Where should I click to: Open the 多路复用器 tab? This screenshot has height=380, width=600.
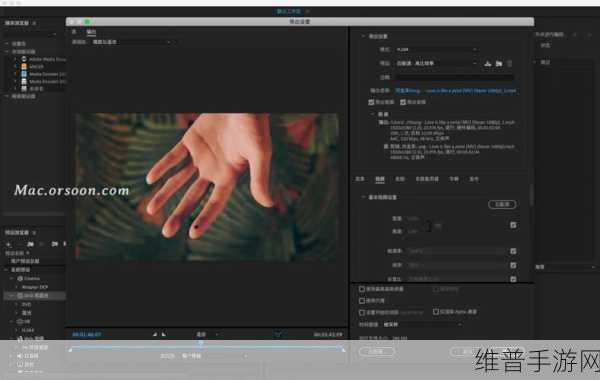click(x=427, y=179)
